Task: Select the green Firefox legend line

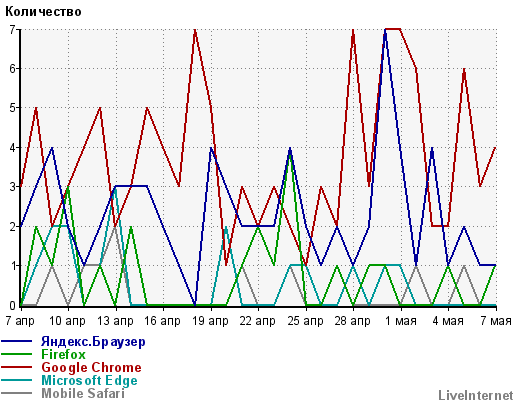Action: [x=17, y=354]
